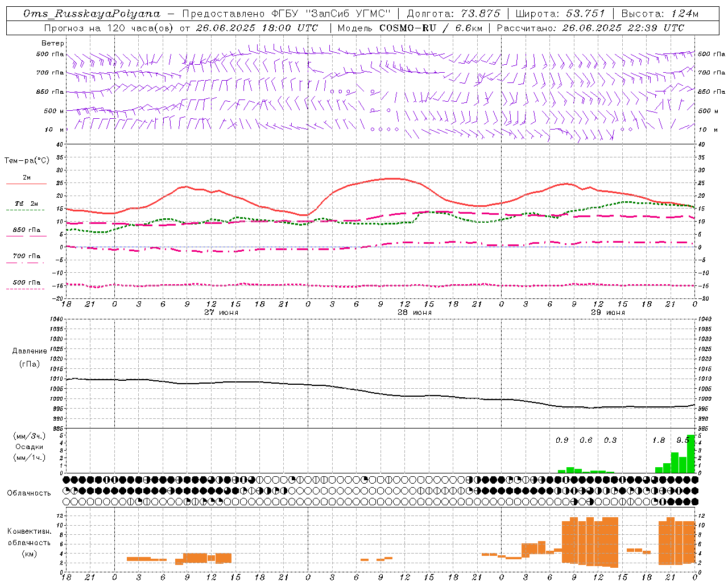Click the red line sample under 2м legend

pyautogui.click(x=26, y=184)
